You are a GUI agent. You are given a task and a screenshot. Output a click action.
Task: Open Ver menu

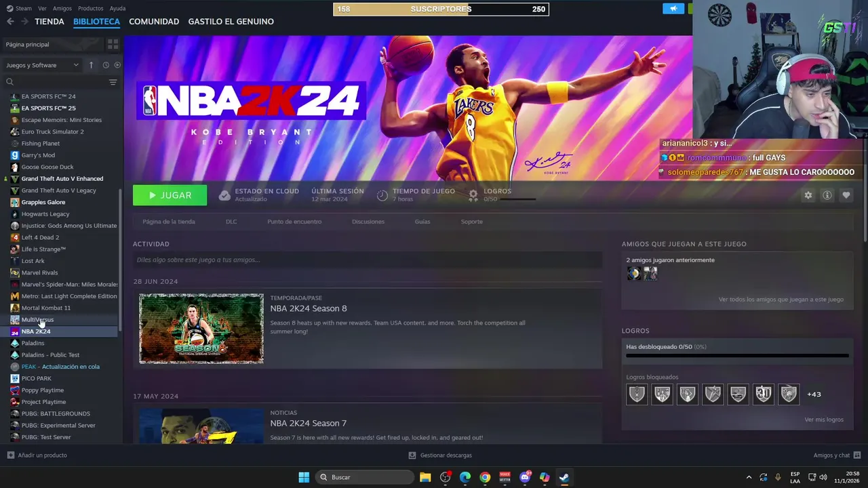[x=42, y=8]
